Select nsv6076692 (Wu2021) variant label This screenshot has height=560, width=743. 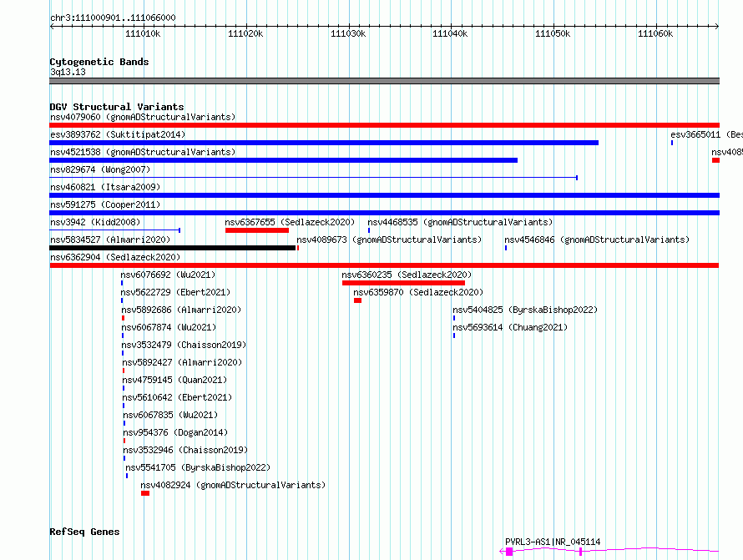[168, 275]
